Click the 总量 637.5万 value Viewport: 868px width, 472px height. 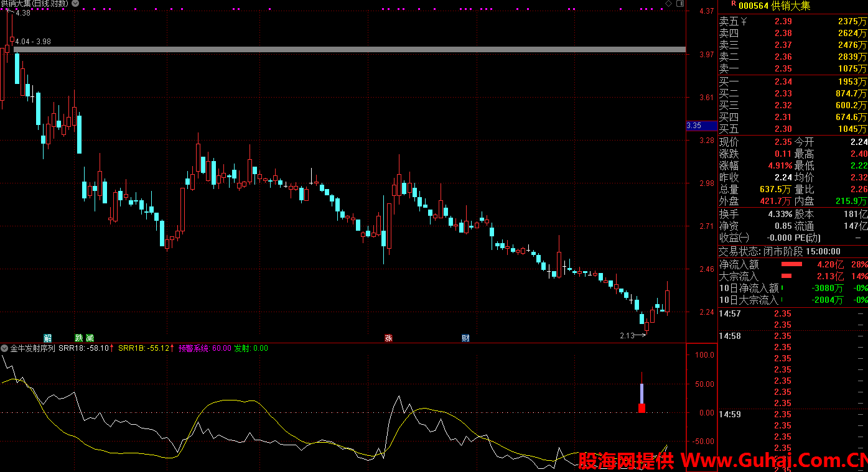[x=775, y=190]
